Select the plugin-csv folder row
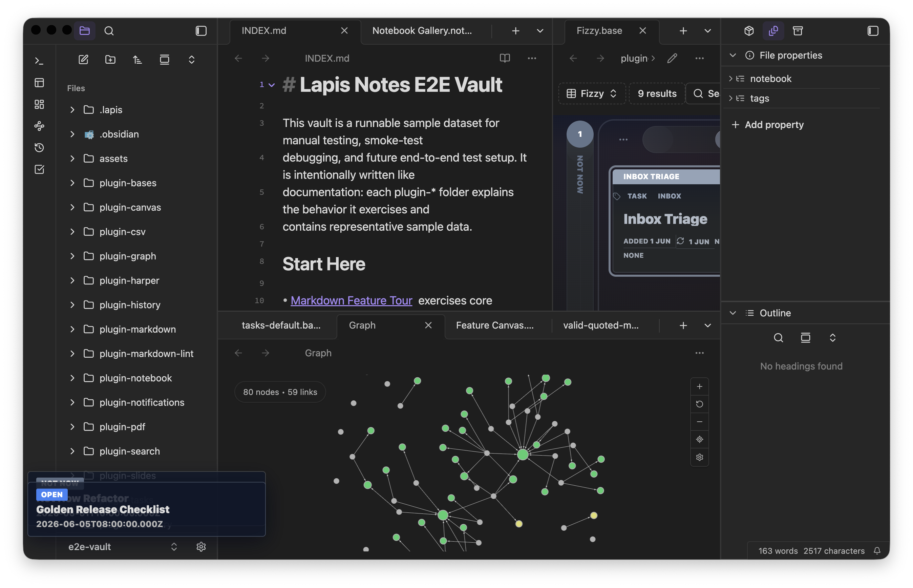The image size is (913, 588). pos(136,232)
